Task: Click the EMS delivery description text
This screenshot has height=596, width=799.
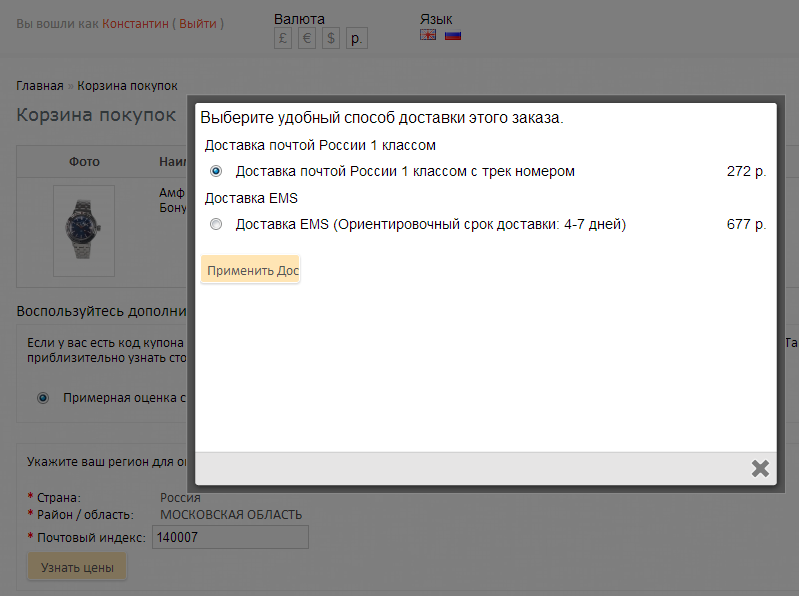Action: coord(430,225)
